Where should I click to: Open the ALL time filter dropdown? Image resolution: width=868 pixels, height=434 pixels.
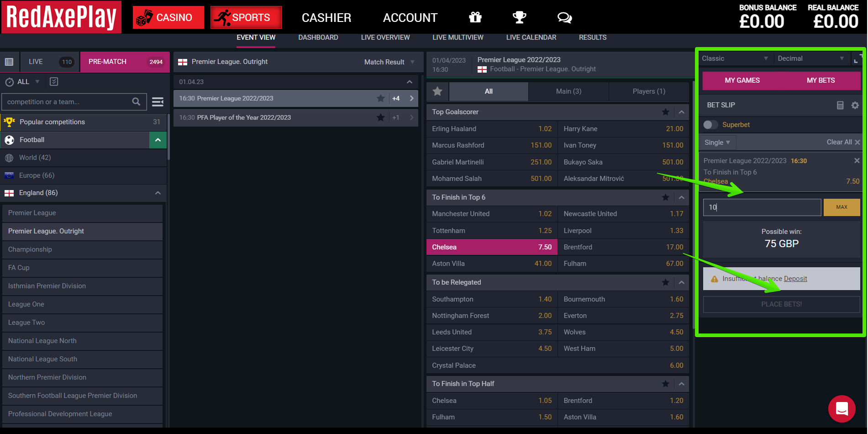(x=28, y=82)
